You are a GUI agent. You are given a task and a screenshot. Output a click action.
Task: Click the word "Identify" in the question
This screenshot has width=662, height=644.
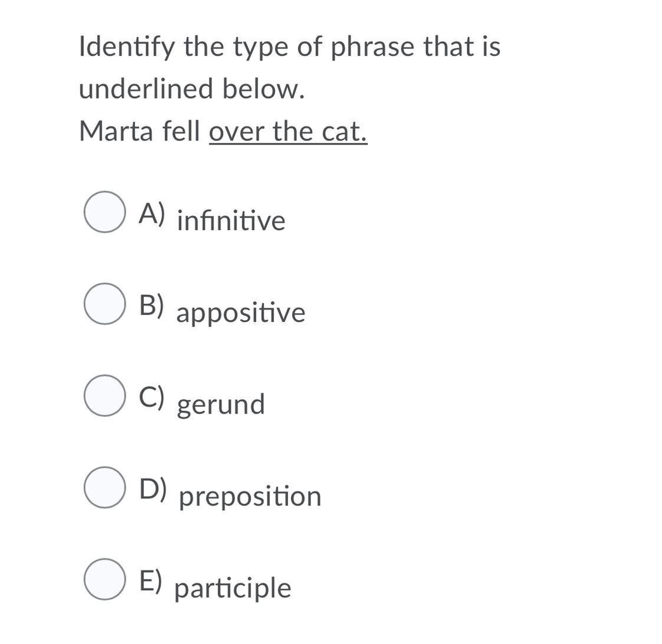pyautogui.click(x=127, y=47)
